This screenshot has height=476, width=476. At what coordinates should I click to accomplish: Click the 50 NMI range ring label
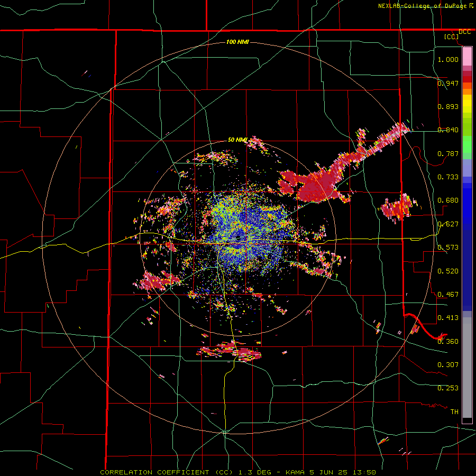click(x=237, y=140)
